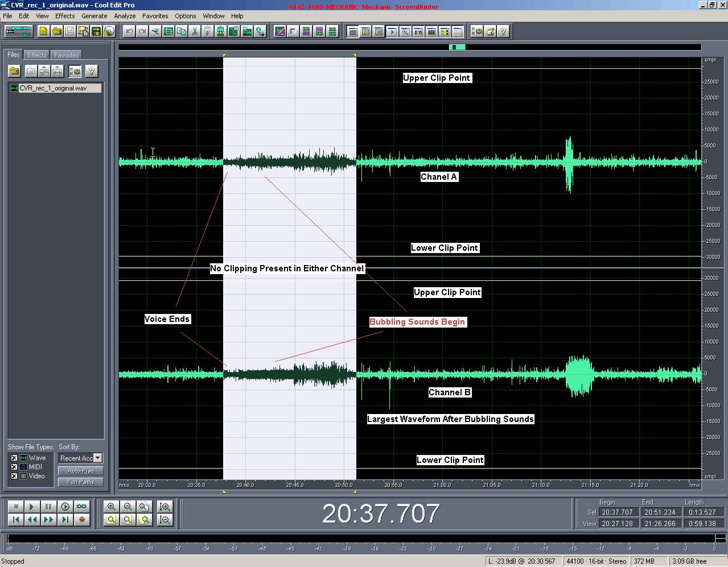Click the Auto-Play button
Viewport: 728px width, 567px height.
pos(81,471)
